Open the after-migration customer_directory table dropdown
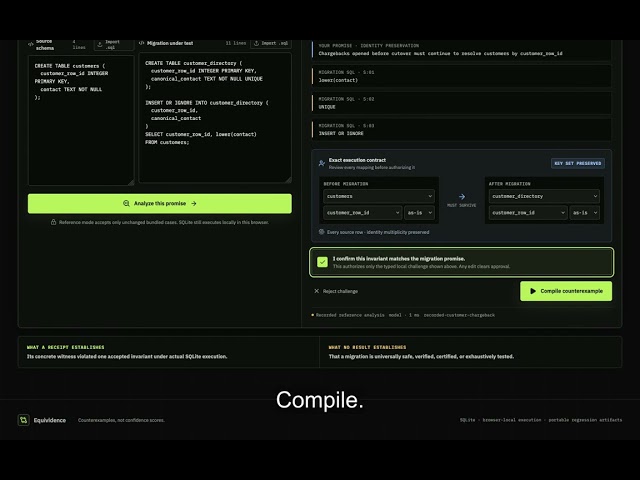The height and width of the screenshot is (480, 640). tap(544, 196)
